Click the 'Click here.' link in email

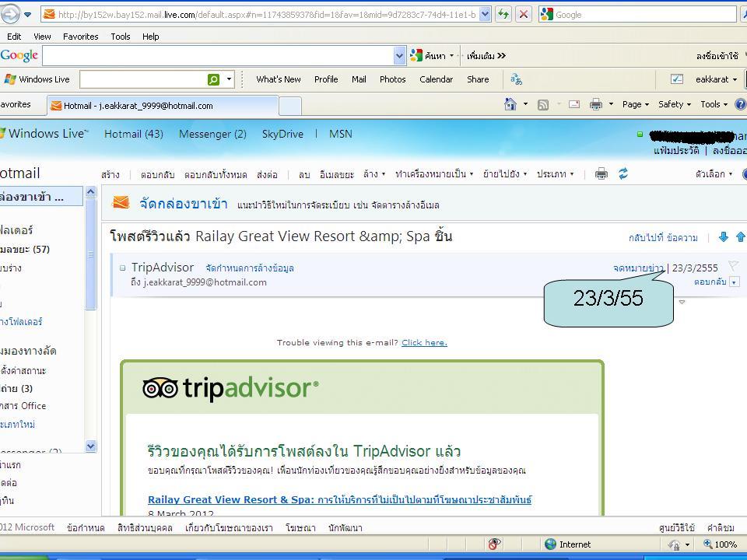click(424, 342)
